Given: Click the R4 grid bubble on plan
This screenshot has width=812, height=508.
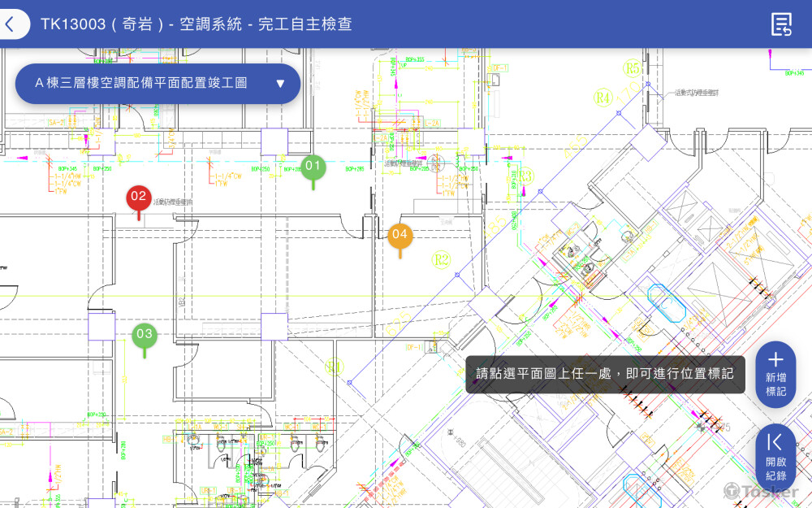Looking at the screenshot, I should point(603,98).
